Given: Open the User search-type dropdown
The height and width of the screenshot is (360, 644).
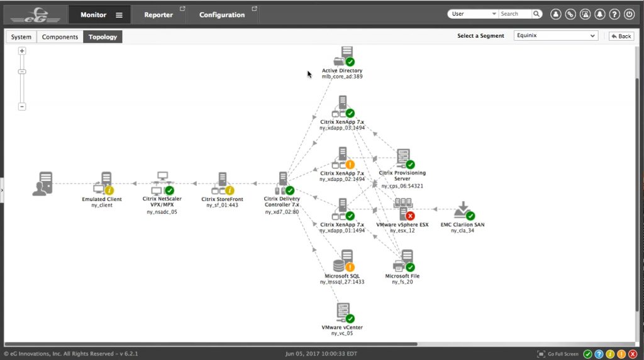Looking at the screenshot, I should point(472,14).
